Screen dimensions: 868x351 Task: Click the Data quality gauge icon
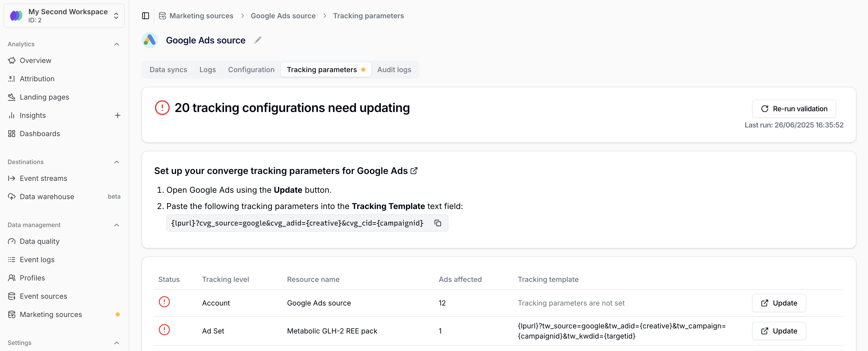click(x=12, y=241)
